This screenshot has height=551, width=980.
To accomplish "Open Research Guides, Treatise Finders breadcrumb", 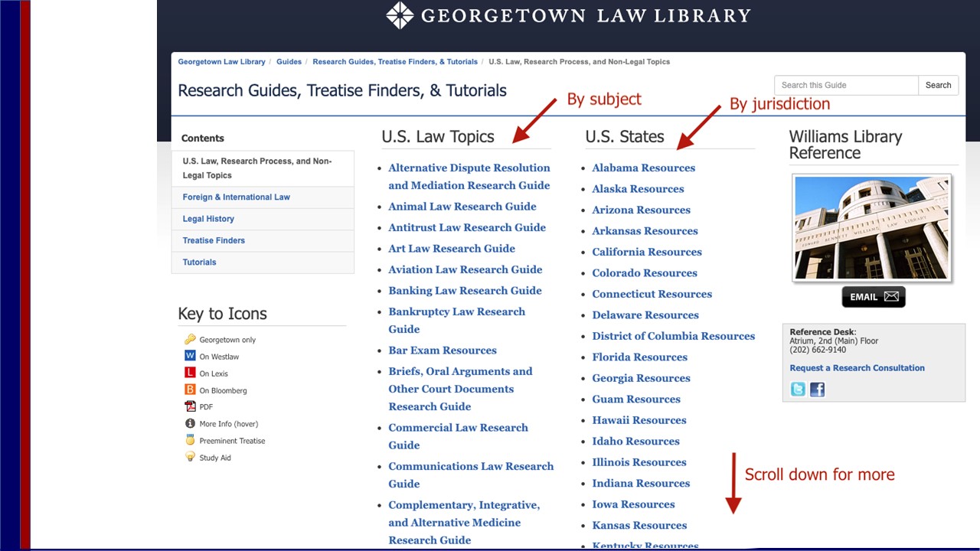I will pos(395,62).
